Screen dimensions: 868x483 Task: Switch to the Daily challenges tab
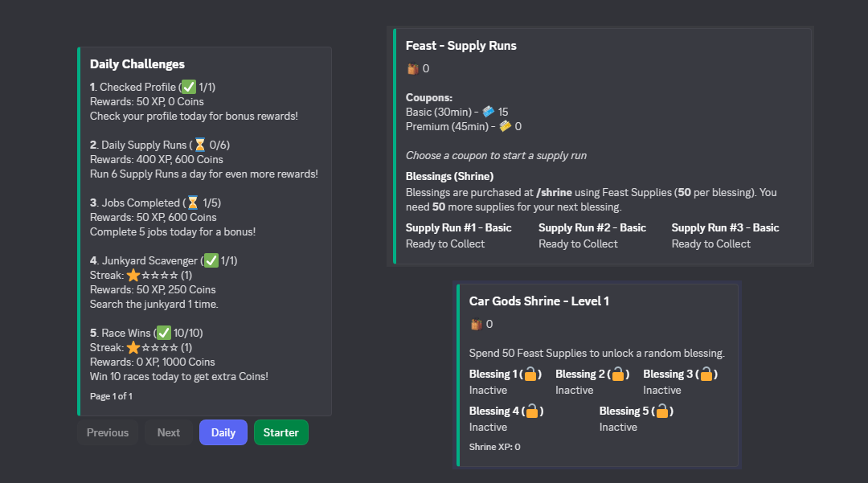pos(223,432)
